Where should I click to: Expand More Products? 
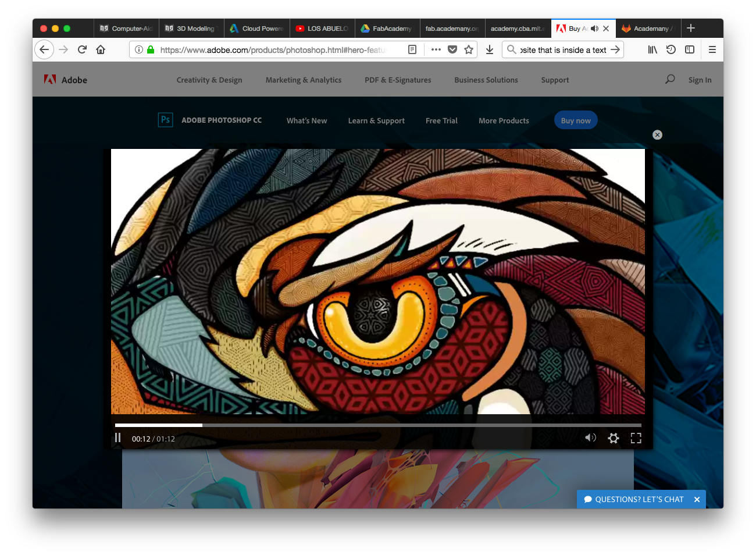tap(504, 121)
